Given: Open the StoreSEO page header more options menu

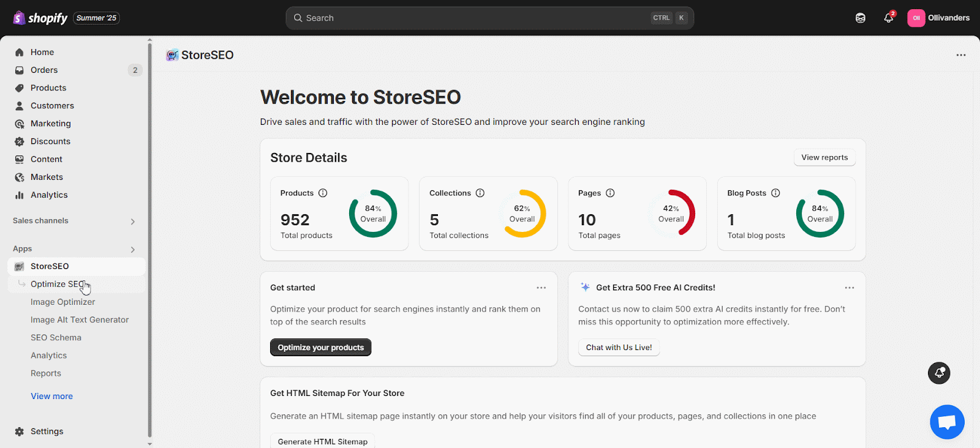Looking at the screenshot, I should (x=961, y=55).
